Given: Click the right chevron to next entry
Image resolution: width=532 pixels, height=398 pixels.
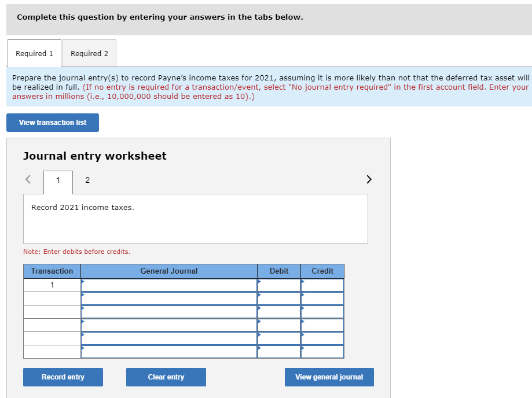Looking at the screenshot, I should (369, 179).
